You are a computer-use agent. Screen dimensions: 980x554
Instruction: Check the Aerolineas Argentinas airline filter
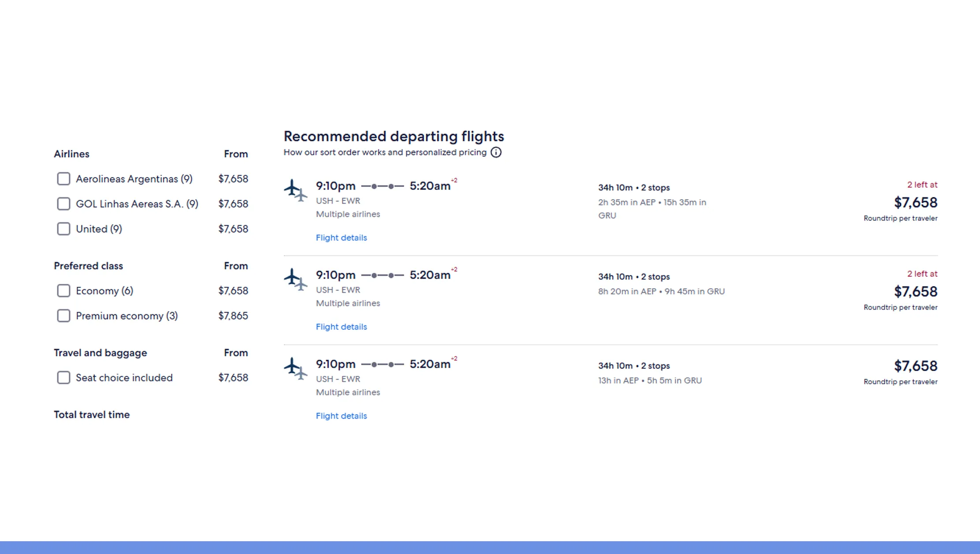63,178
